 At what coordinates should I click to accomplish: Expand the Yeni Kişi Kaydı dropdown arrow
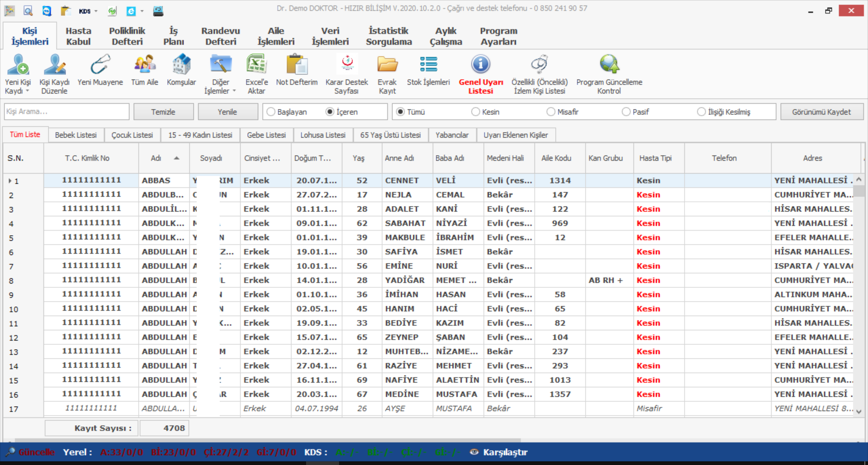(x=28, y=91)
